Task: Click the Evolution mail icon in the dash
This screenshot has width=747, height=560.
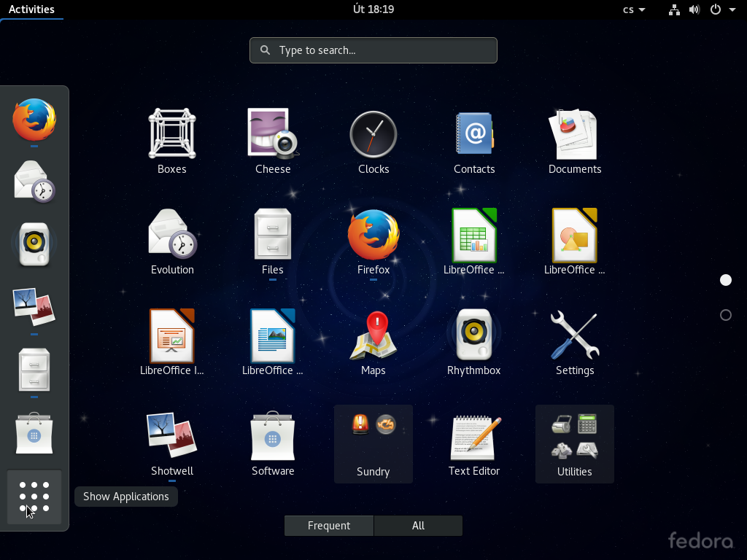Action: pyautogui.click(x=34, y=182)
